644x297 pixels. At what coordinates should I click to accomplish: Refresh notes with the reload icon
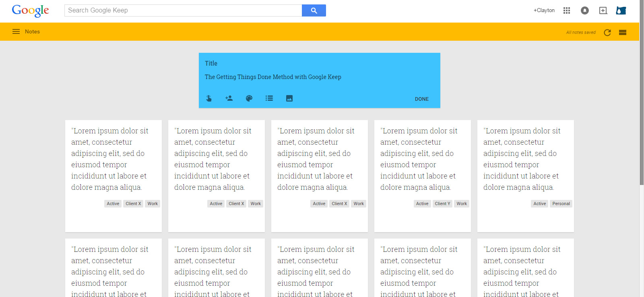[x=607, y=32]
